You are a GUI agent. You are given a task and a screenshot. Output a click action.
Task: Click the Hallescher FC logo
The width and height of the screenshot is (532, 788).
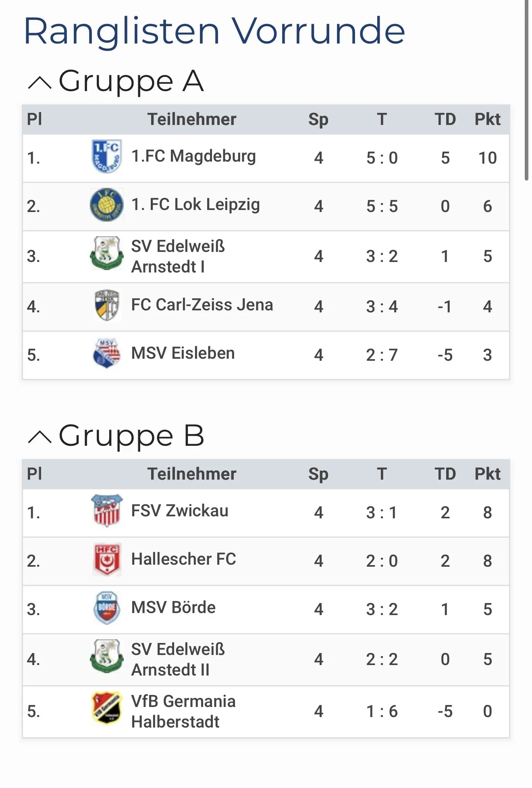[x=106, y=559]
